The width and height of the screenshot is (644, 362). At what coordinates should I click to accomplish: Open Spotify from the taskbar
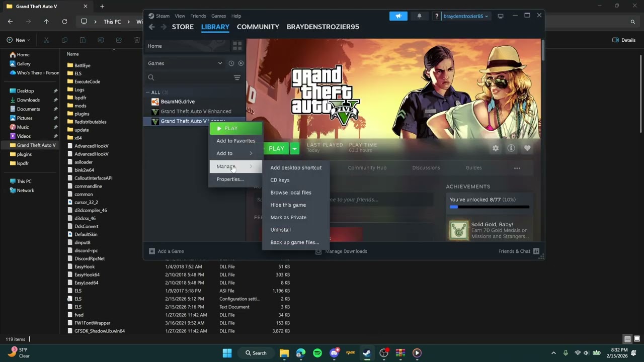click(317, 353)
